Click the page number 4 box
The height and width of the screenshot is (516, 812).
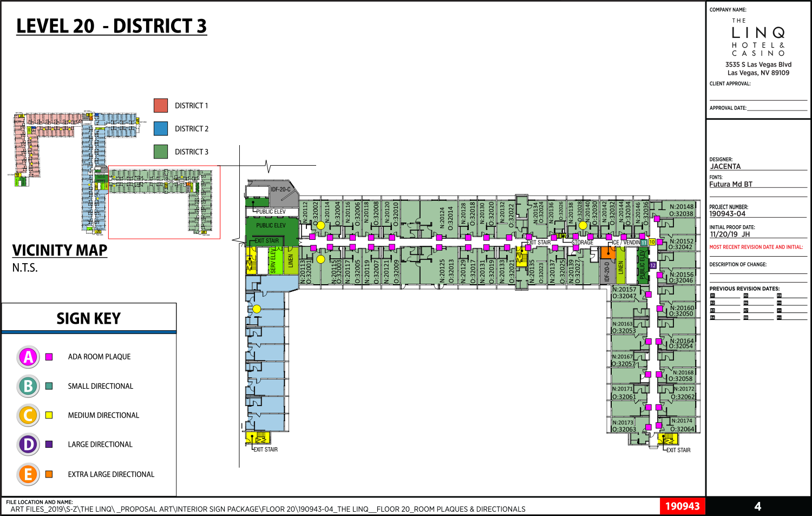click(x=758, y=506)
